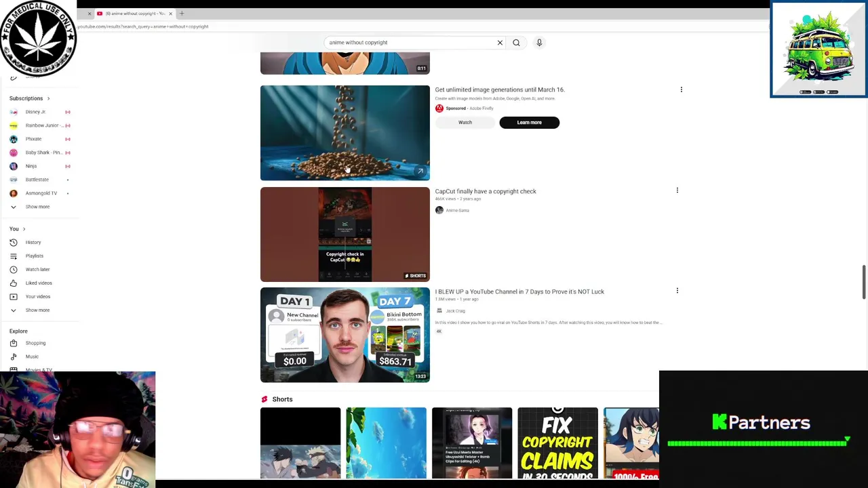Screen dimensions: 868x488
Task: Open CapCut finally have a copyright check title
Action: (x=486, y=191)
